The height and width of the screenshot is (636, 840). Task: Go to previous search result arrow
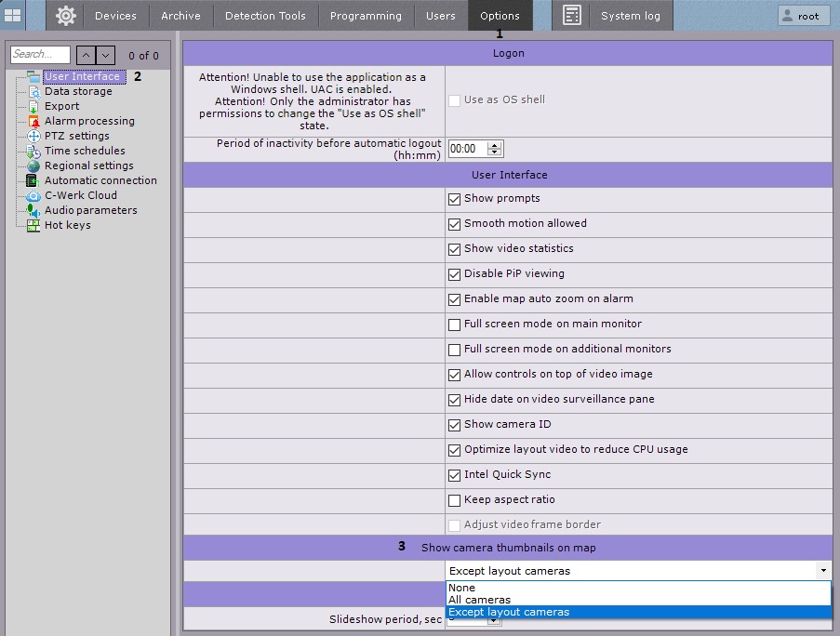[x=85, y=56]
